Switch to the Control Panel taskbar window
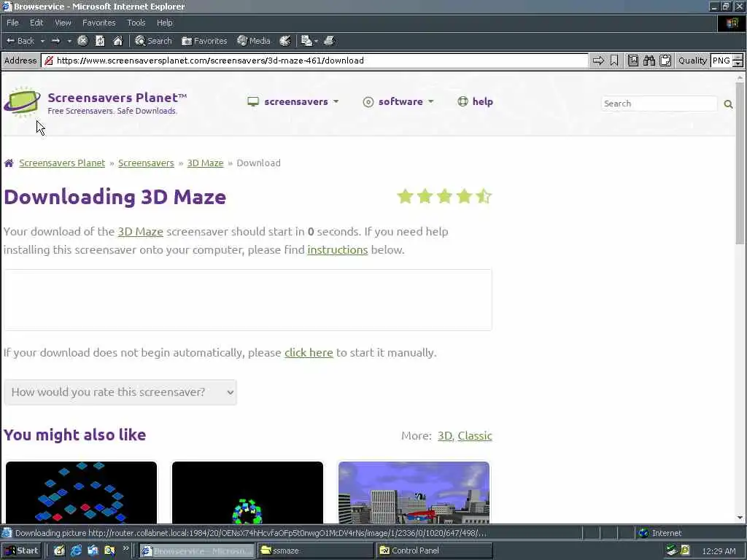The height and width of the screenshot is (560, 747). pos(435,551)
